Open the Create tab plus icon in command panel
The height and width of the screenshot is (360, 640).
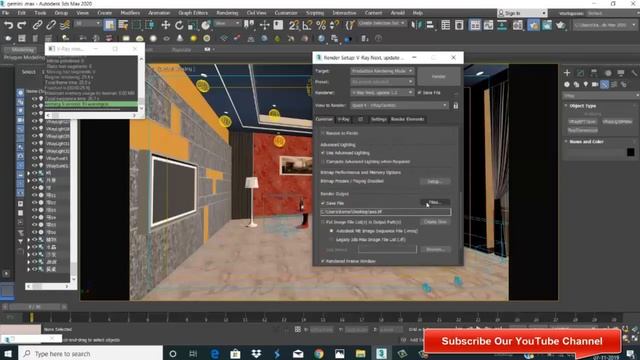coord(567,73)
